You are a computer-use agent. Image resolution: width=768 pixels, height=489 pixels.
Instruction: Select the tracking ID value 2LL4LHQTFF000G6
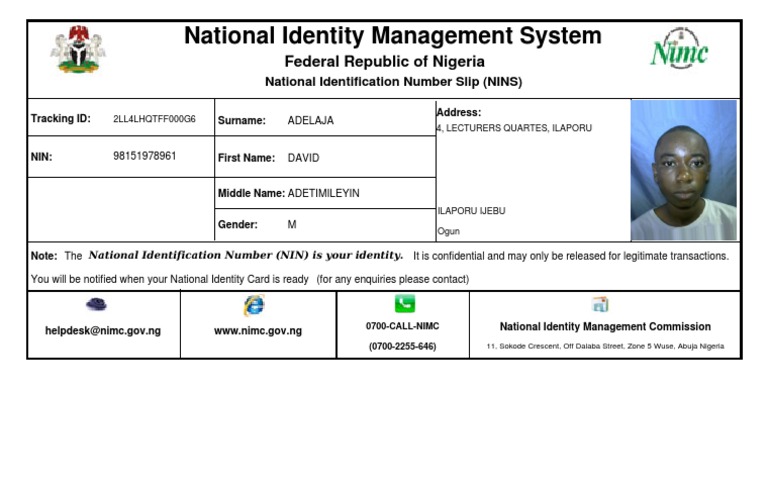tap(154, 119)
